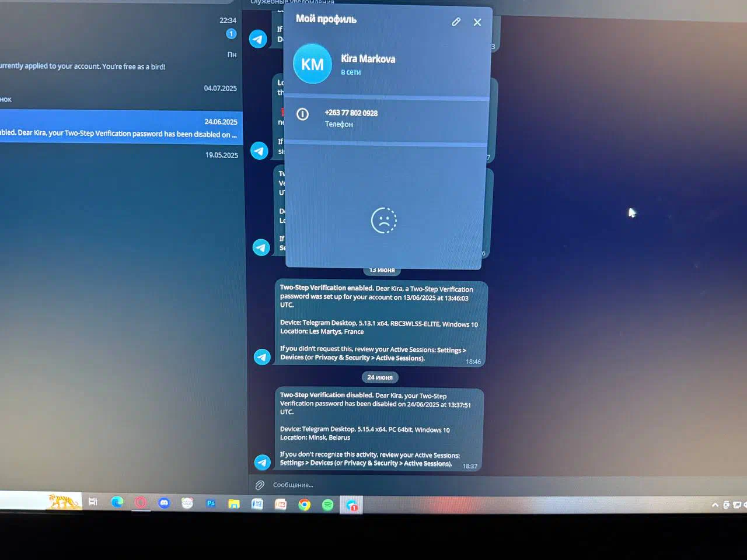747x560 pixels.
Task: Click phone number +263 77 802 0928
Action: click(x=351, y=113)
